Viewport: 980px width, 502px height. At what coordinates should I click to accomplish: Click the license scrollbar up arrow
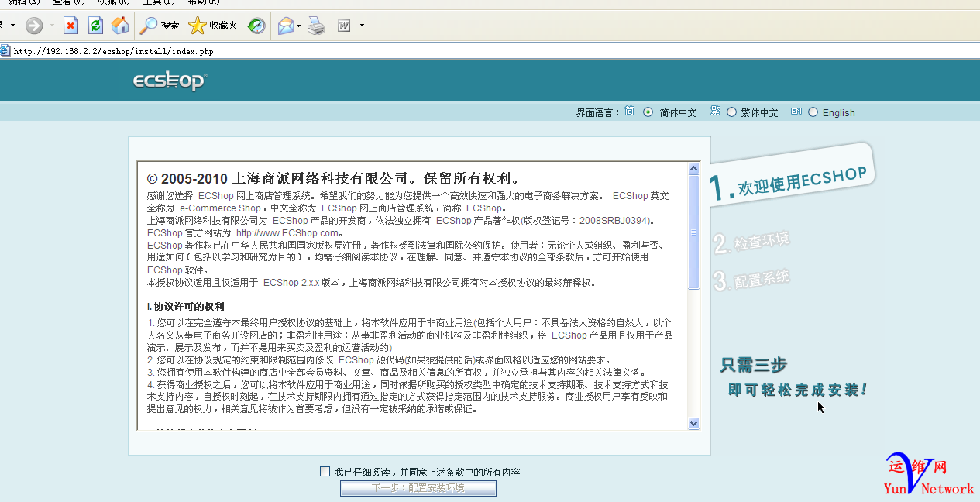(693, 168)
